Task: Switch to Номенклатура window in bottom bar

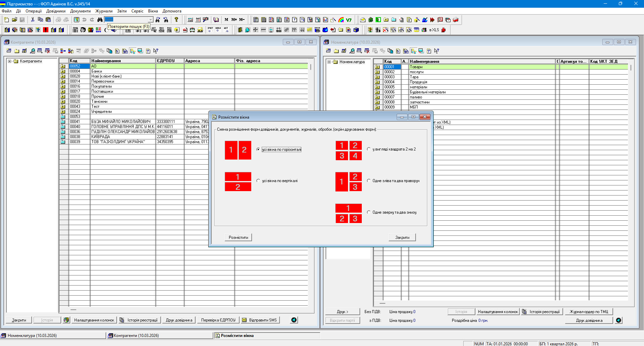Action: click(x=32, y=335)
